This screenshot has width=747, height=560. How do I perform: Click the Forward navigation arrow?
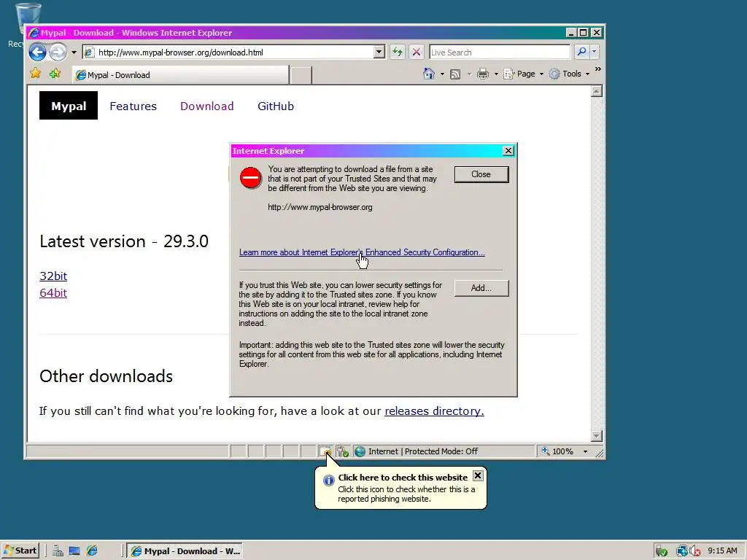[x=58, y=52]
